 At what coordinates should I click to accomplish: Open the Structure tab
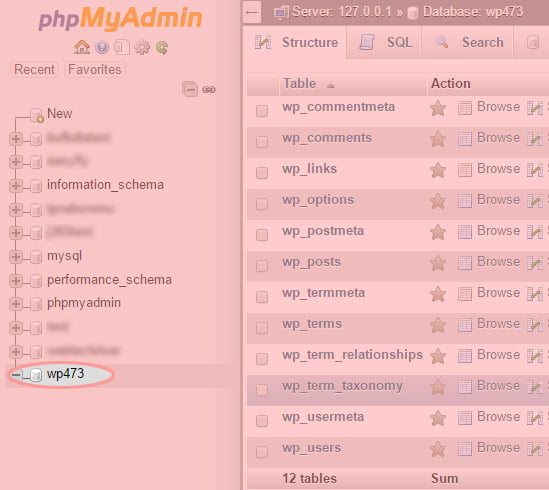pos(297,43)
